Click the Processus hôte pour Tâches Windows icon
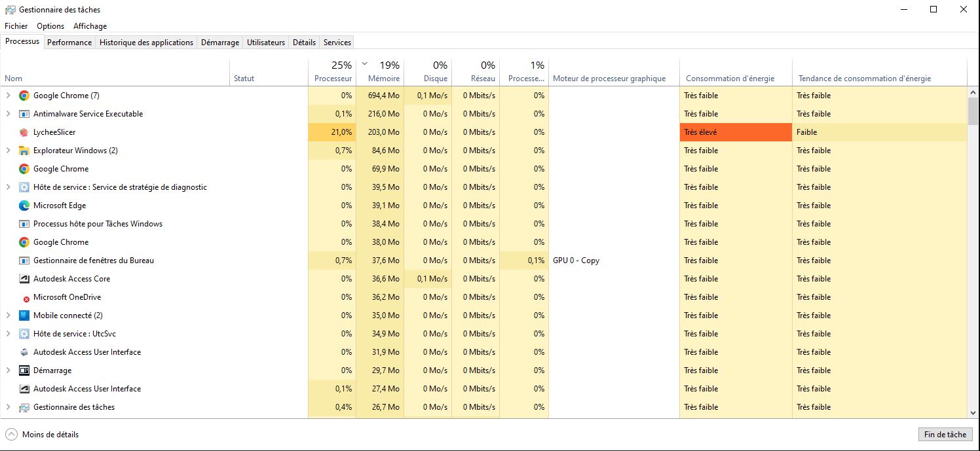This screenshot has height=451, width=980. pos(24,224)
